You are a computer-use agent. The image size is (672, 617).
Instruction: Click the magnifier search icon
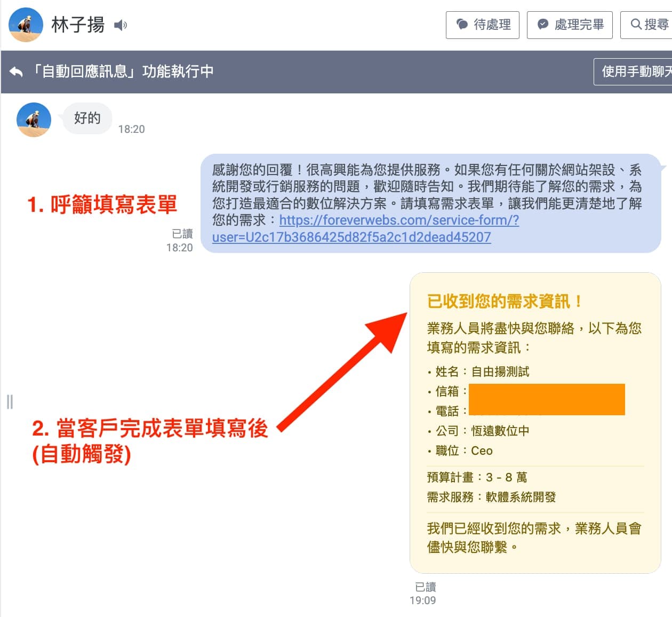[x=636, y=25]
